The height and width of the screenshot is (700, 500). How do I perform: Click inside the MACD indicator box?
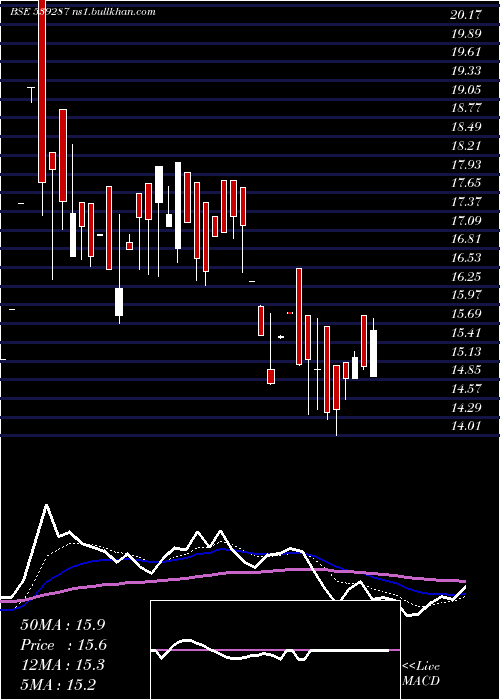click(275, 650)
